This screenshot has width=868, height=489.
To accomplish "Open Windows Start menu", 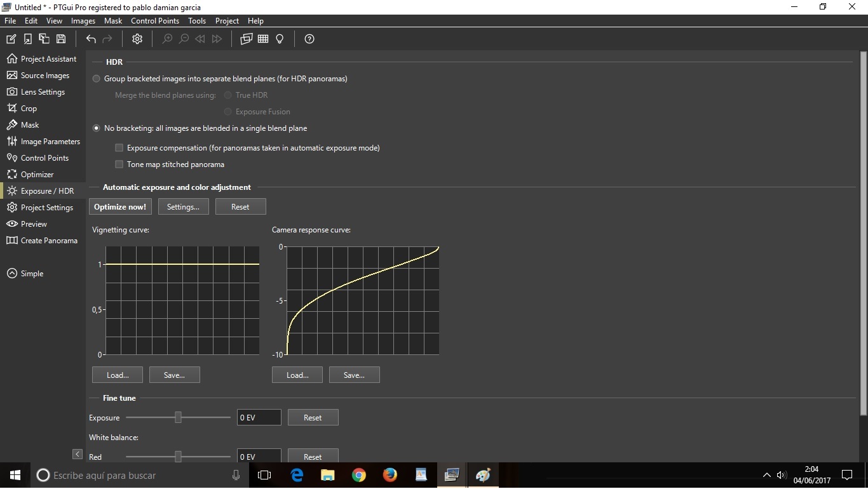I will coord(15,475).
